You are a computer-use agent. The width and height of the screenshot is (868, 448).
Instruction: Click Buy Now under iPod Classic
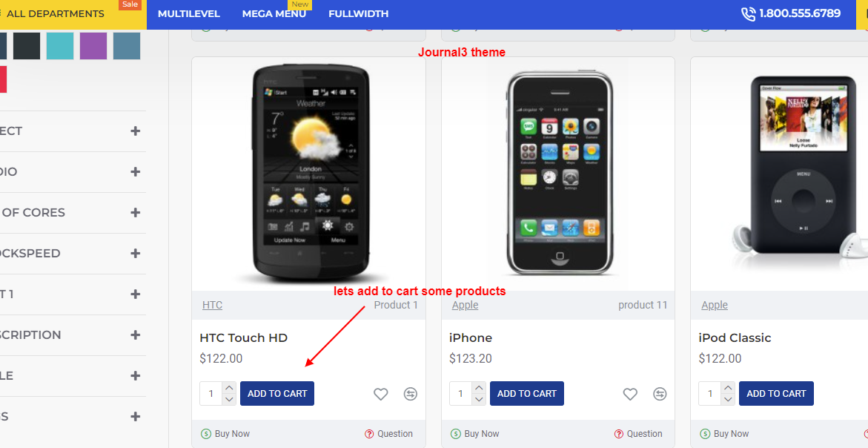pyautogui.click(x=725, y=434)
